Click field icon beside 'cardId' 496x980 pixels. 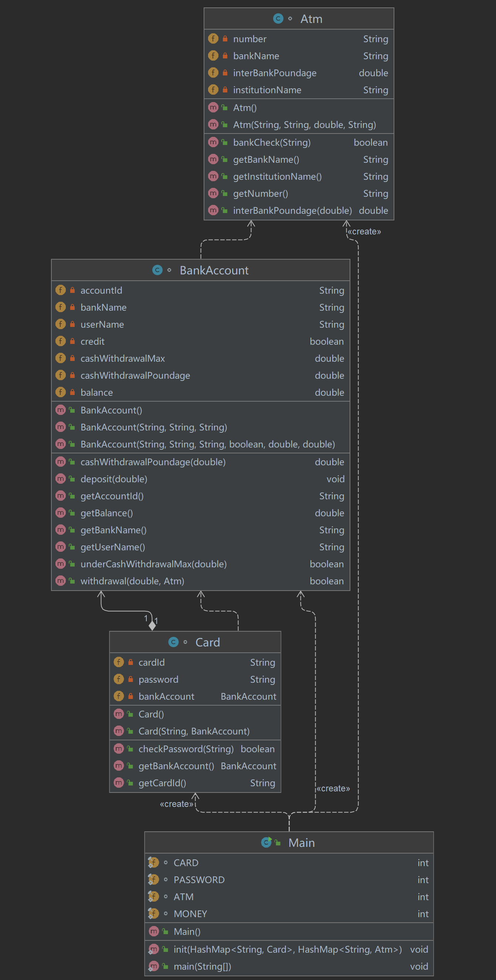point(119,662)
